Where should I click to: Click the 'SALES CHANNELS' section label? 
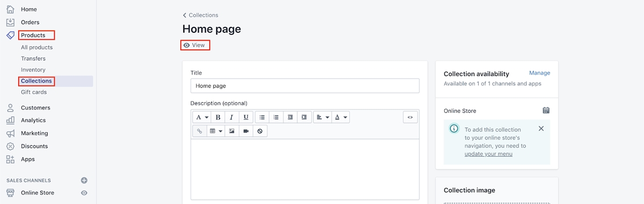[x=28, y=180]
